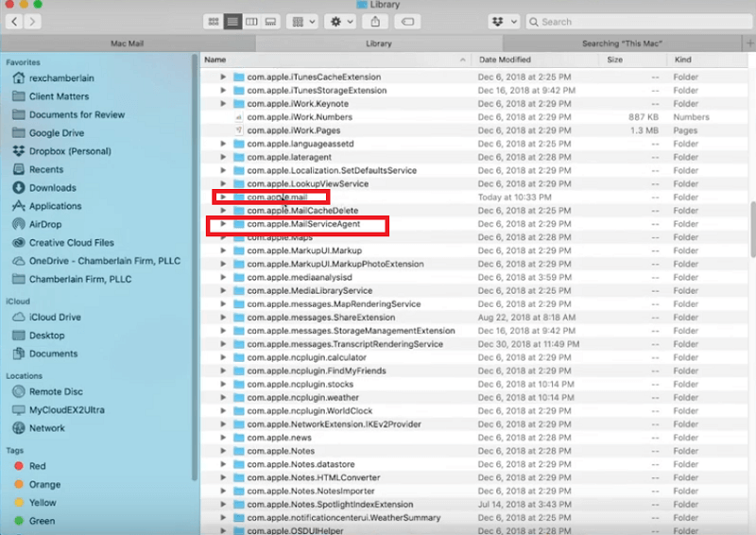Sort by the Name column header
Screen dimensions: 756x535
[x=335, y=60]
